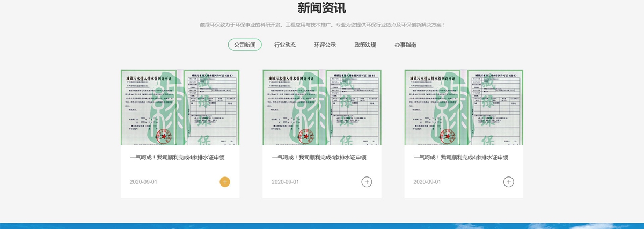Click the blue sky banner at bottom
The width and height of the screenshot is (644, 229).
[x=322, y=226]
